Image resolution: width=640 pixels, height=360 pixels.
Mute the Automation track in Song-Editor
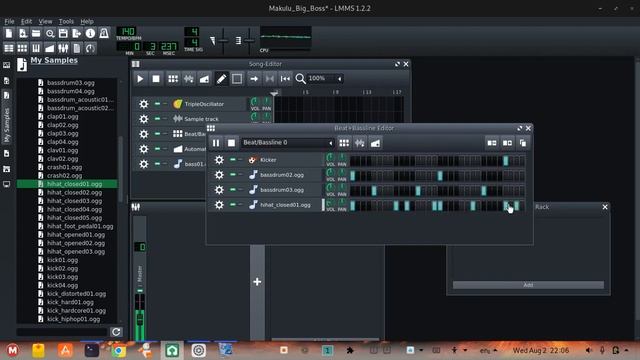coord(157,149)
